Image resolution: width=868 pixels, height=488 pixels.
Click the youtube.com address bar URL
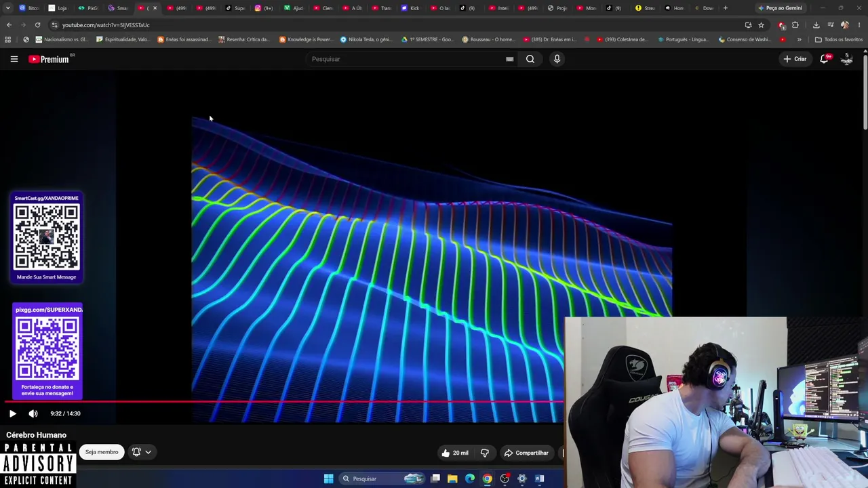tap(106, 25)
